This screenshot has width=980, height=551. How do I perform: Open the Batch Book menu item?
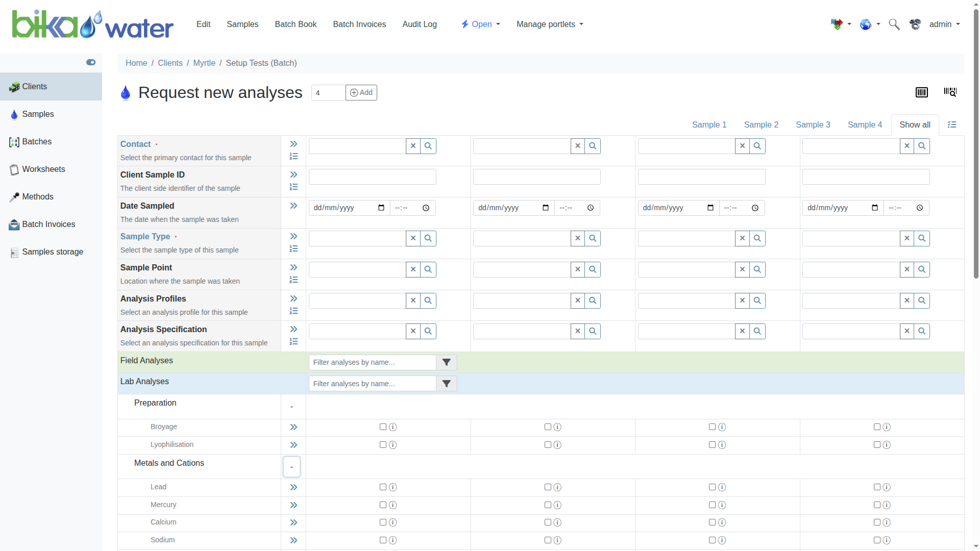pyautogui.click(x=296, y=24)
